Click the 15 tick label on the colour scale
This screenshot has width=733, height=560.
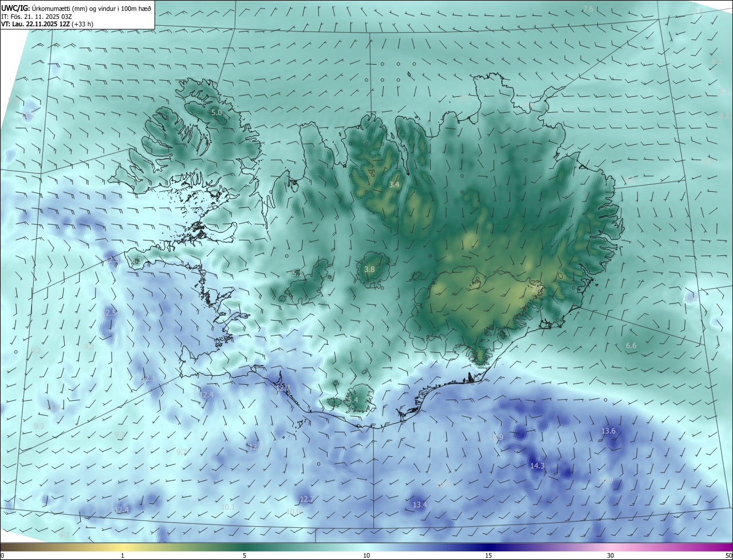(488, 555)
